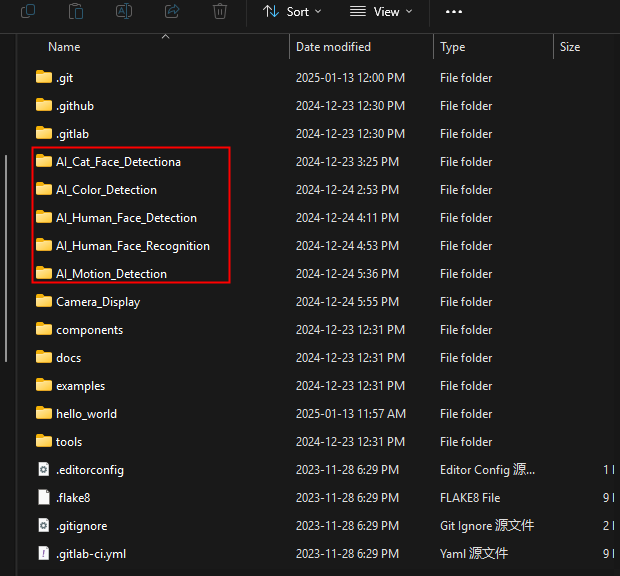
Task: Click the hello_world folder name
Action: [87, 414]
